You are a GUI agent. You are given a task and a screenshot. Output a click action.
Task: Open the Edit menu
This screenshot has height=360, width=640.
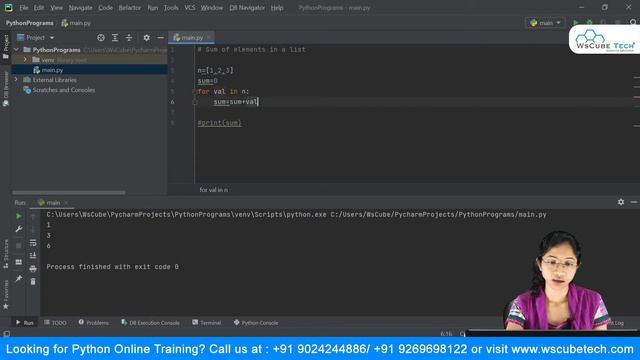coord(39,8)
